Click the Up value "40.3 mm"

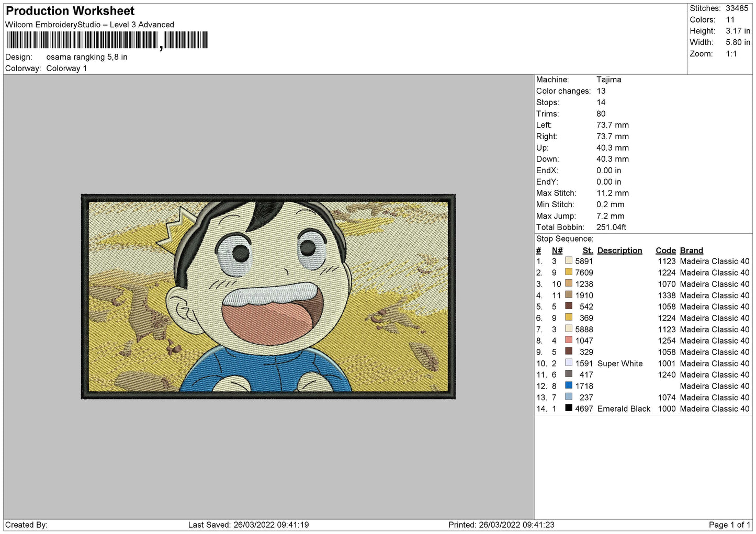pyautogui.click(x=613, y=148)
